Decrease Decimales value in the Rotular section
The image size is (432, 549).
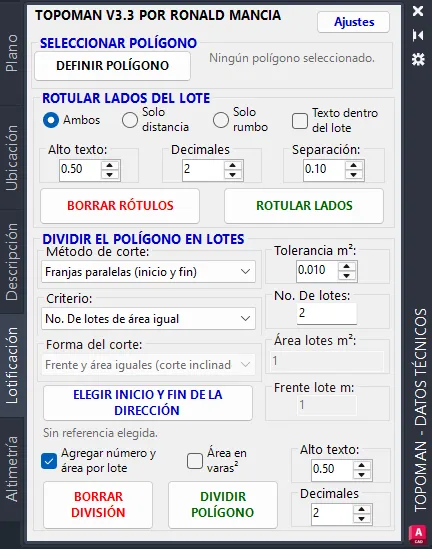(x=233, y=175)
